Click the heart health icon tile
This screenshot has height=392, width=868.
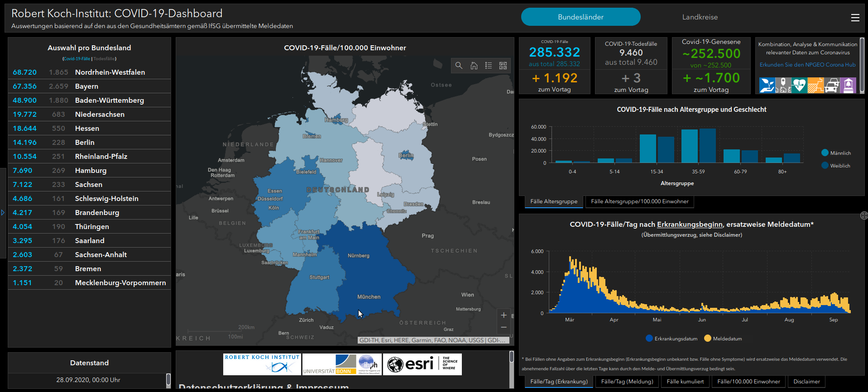point(799,85)
